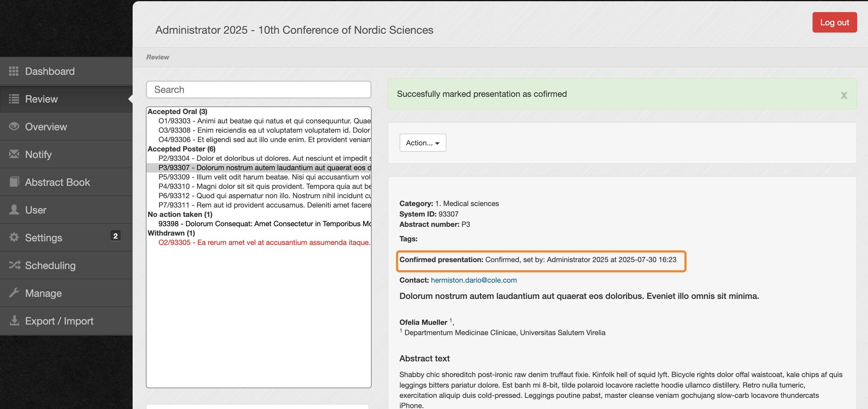Screen dimensions: 868x409
Task: Click the Notify envelope icon
Action: [x=14, y=154]
